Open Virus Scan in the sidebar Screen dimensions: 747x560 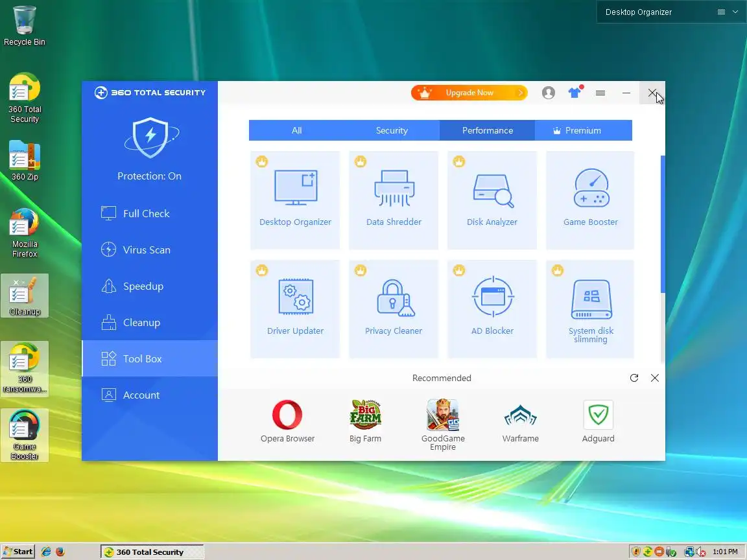point(150,250)
